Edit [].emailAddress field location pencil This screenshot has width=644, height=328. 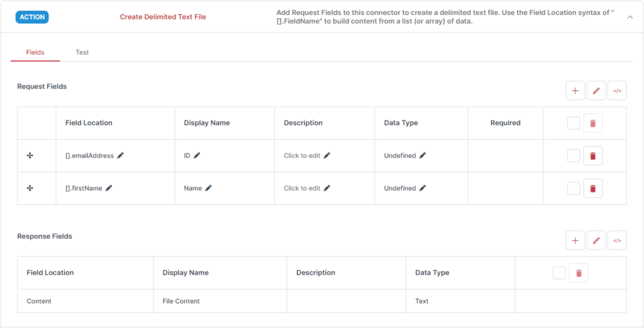click(120, 156)
